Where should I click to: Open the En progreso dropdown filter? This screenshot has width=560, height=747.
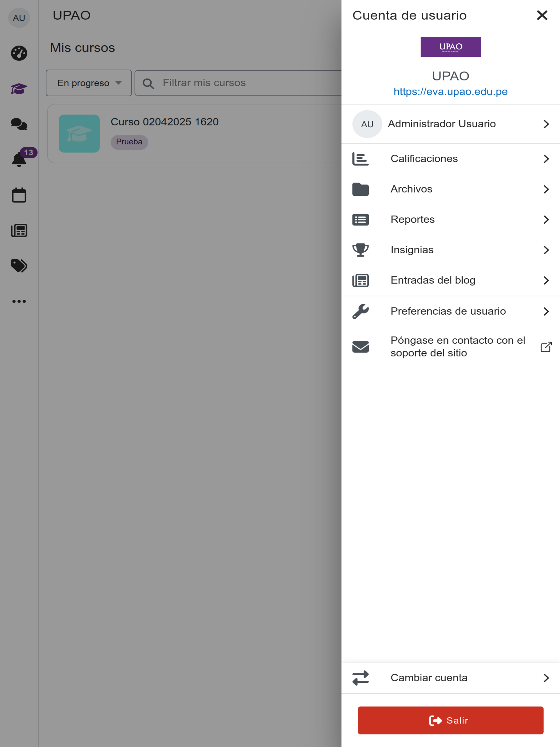point(89,83)
